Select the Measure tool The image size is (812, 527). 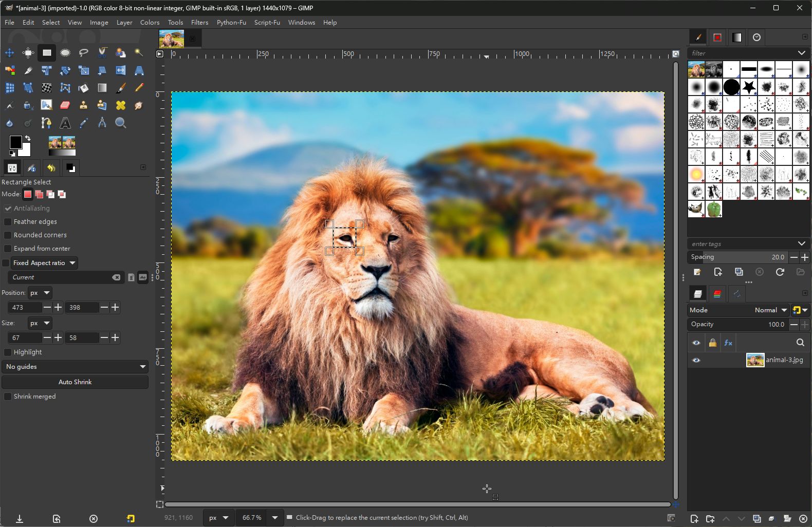point(102,123)
